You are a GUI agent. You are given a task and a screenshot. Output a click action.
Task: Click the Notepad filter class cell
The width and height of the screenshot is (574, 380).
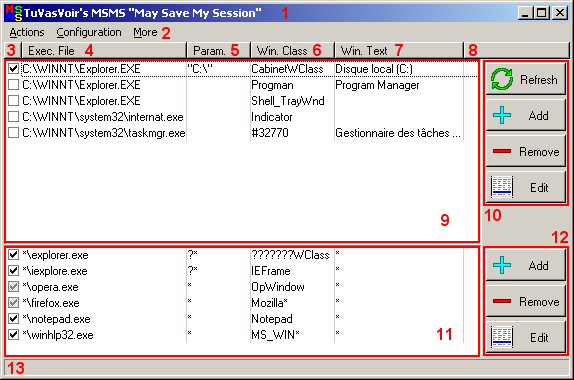272,319
